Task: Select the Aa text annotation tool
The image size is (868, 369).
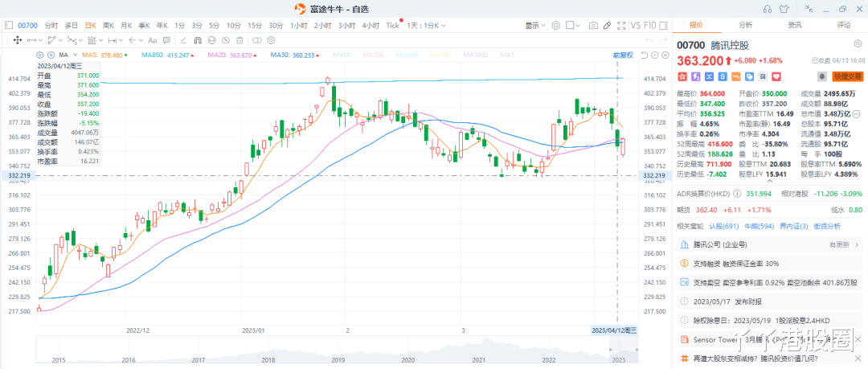Action: 152,40
